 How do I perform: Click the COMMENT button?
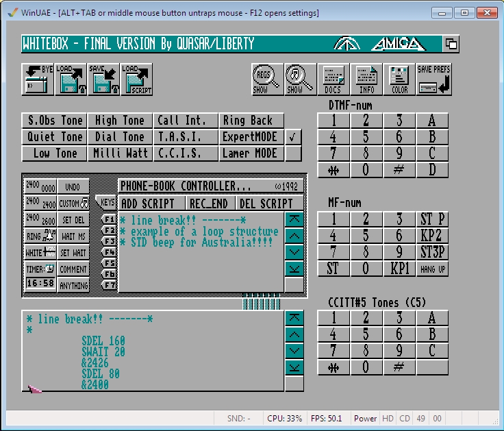[x=73, y=269]
